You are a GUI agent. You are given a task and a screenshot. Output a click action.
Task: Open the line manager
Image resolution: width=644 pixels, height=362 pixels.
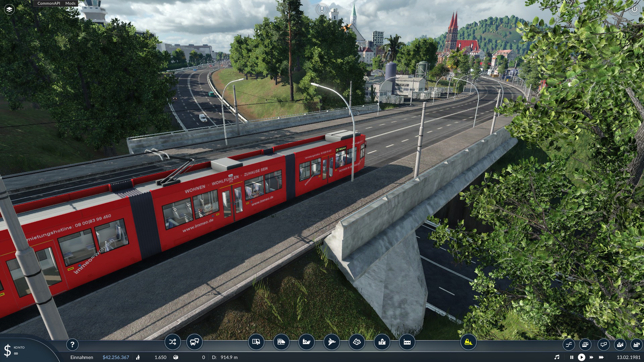pos(569,345)
